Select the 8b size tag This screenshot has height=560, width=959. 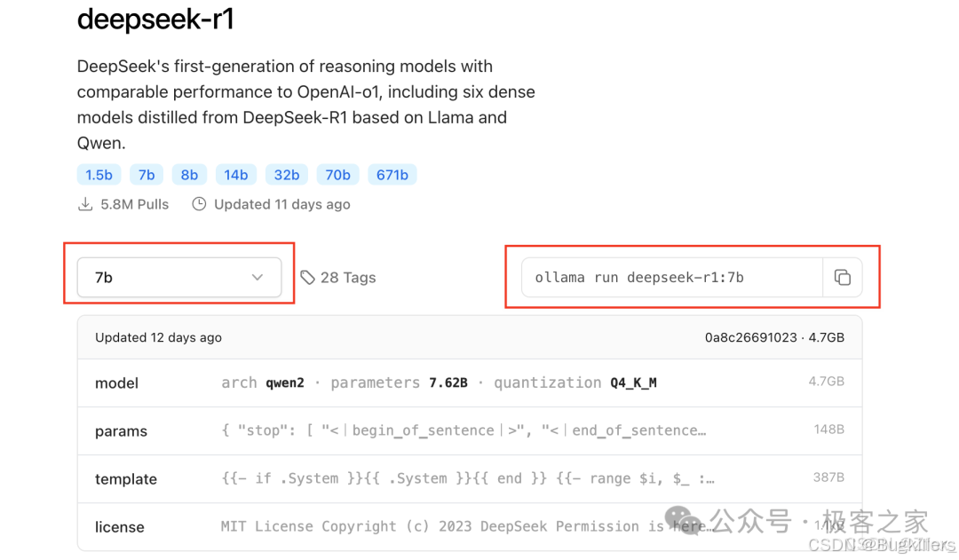[189, 175]
